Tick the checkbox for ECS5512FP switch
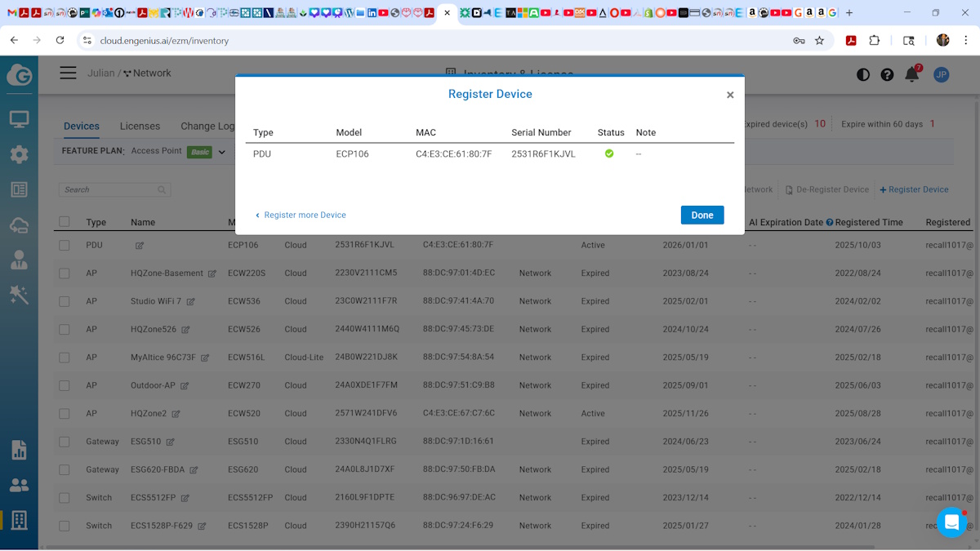This screenshot has height=551, width=980. [x=65, y=498]
